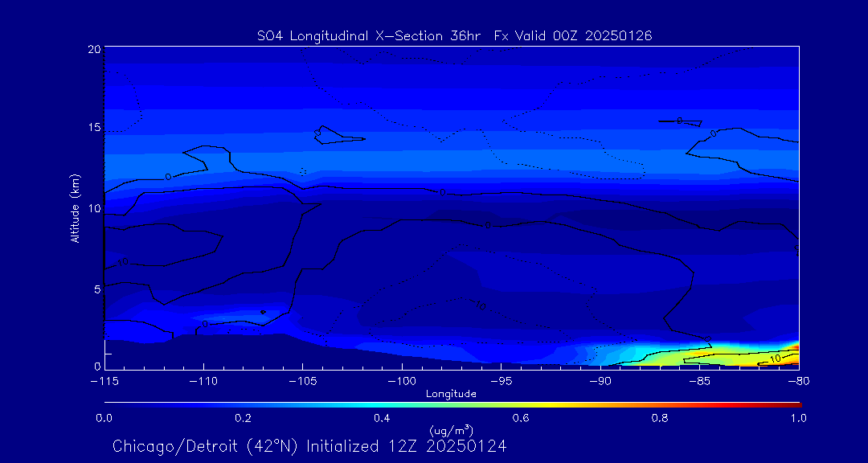Select altitude axis tick label 10
This screenshot has height=463, width=868.
pos(93,209)
